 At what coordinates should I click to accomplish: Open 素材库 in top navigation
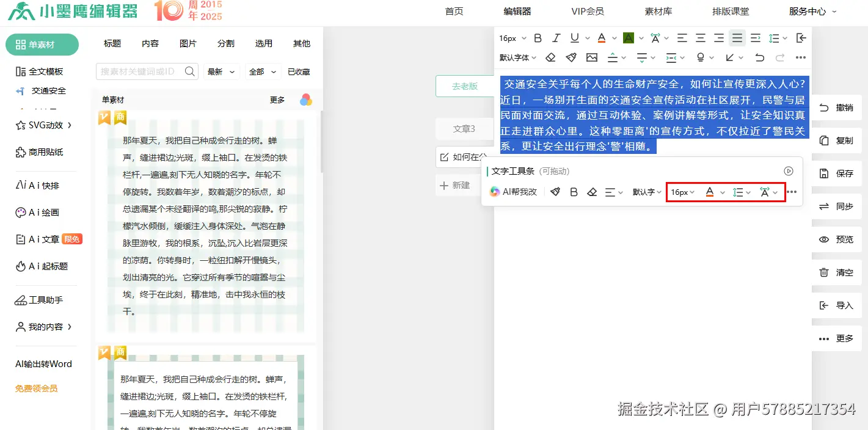click(658, 11)
